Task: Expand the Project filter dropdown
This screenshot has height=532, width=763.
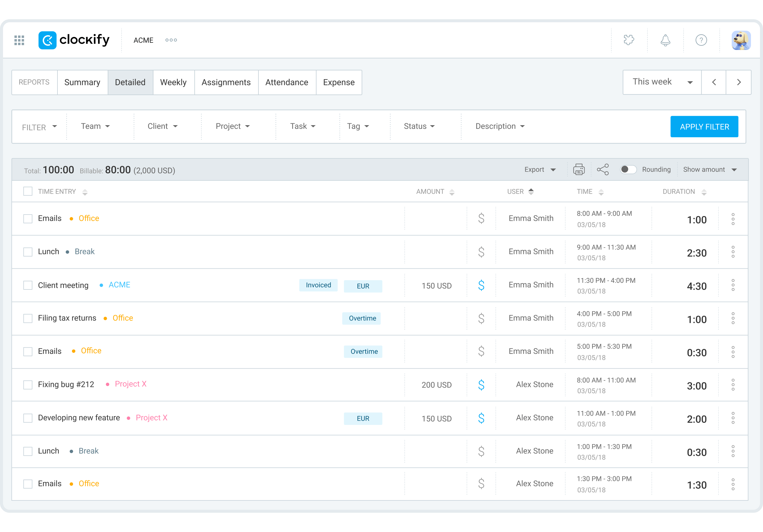Action: tap(232, 126)
